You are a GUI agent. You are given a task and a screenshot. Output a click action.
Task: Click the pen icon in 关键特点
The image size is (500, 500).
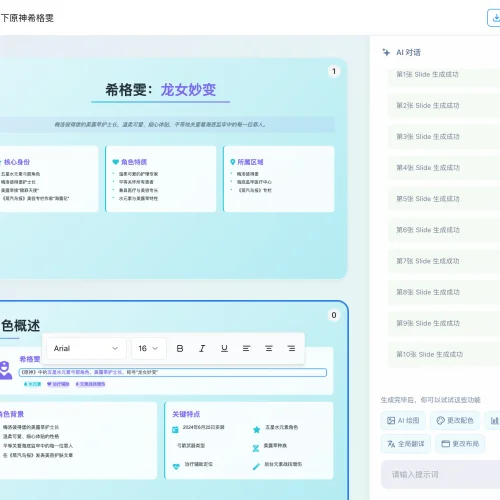256,467
